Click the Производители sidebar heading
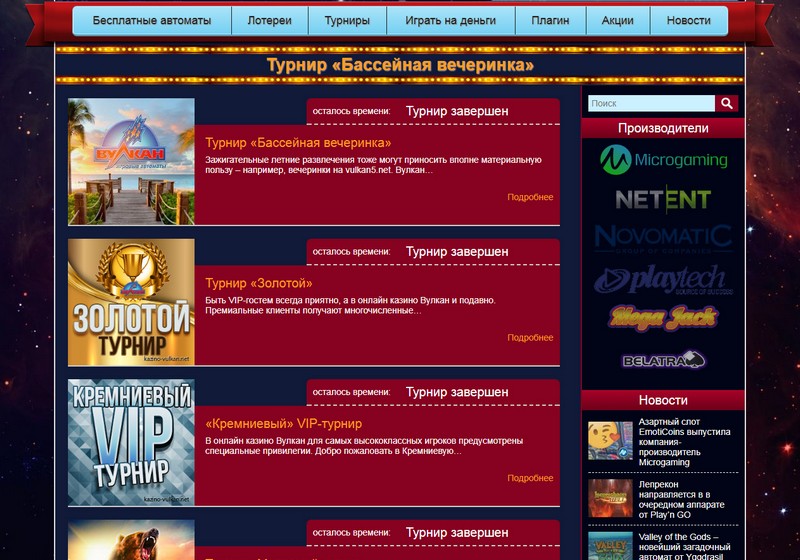Viewport: 800px width, 560px height. click(663, 128)
